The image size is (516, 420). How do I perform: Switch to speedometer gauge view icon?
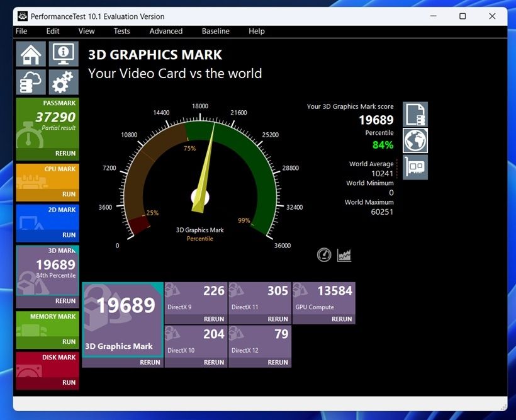coord(324,255)
